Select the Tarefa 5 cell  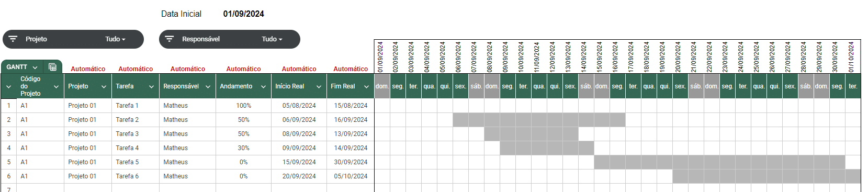135,162
